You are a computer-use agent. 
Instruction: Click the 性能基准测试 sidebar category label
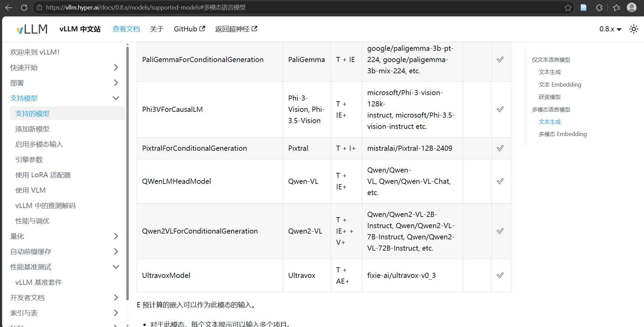coord(31,267)
